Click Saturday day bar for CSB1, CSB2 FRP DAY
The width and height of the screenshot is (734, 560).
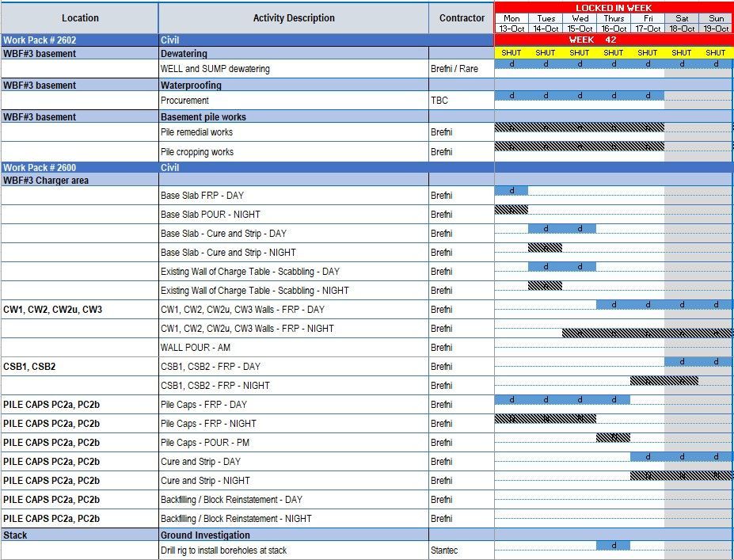point(682,361)
